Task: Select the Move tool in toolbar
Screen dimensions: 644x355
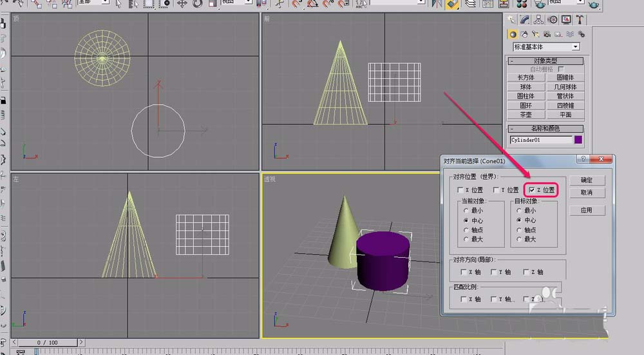Action: [x=182, y=4]
